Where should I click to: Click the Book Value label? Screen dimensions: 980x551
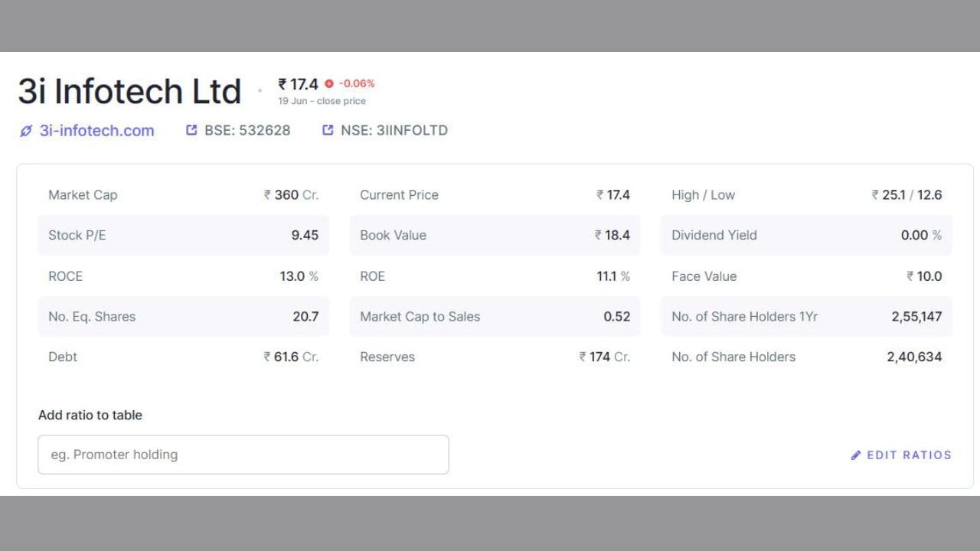tap(393, 236)
